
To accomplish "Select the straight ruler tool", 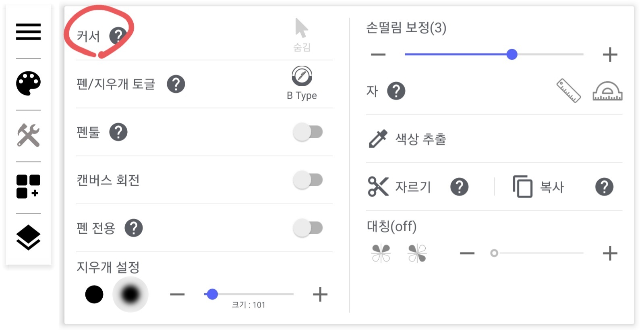I will tap(568, 91).
